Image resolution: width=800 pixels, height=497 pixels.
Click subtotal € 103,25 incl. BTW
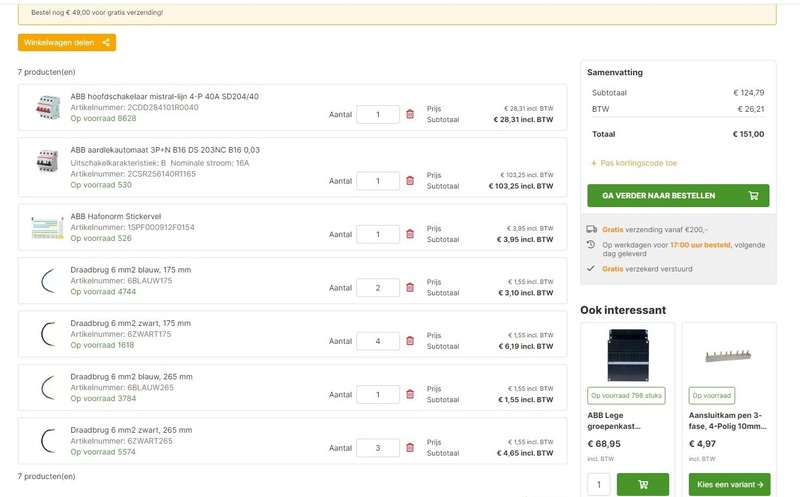(521, 186)
